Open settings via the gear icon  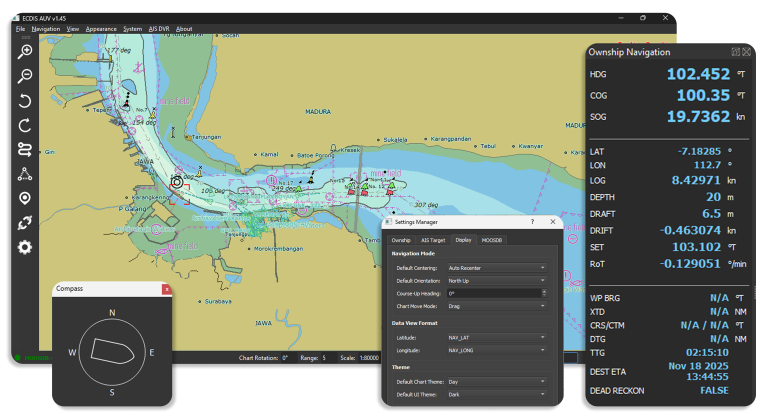tap(25, 247)
